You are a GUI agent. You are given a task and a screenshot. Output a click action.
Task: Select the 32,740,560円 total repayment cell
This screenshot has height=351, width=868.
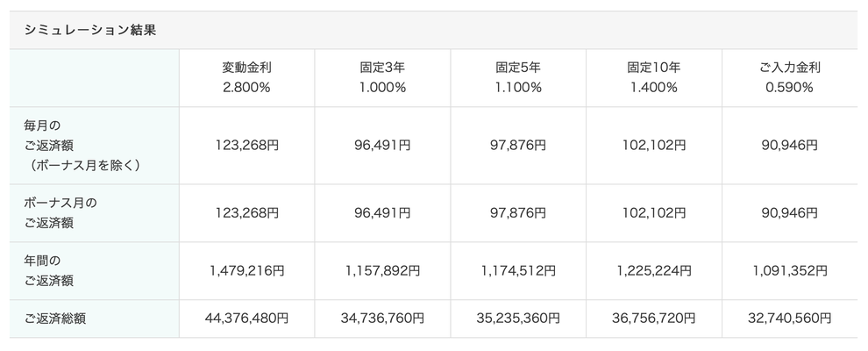(790, 319)
